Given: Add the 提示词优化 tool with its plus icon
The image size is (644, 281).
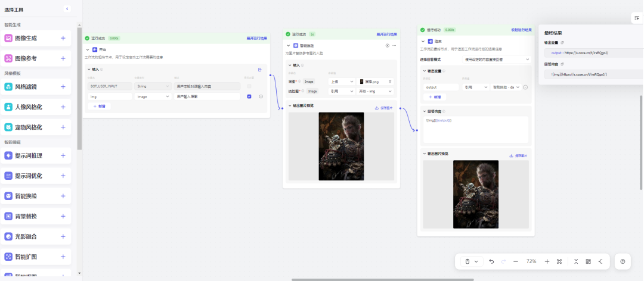Looking at the screenshot, I should pos(63,176).
